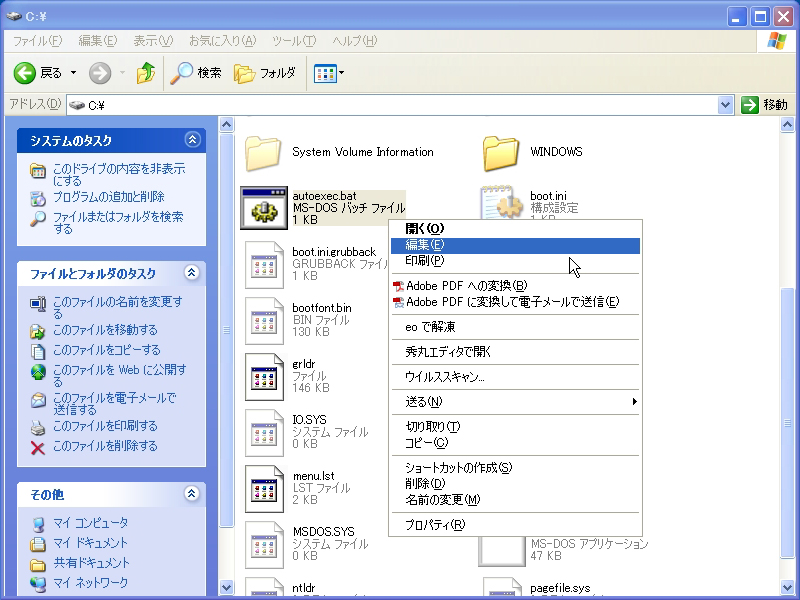Screen dimensions: 800x600
Task: Click the delete this file link
Action: (x=104, y=446)
